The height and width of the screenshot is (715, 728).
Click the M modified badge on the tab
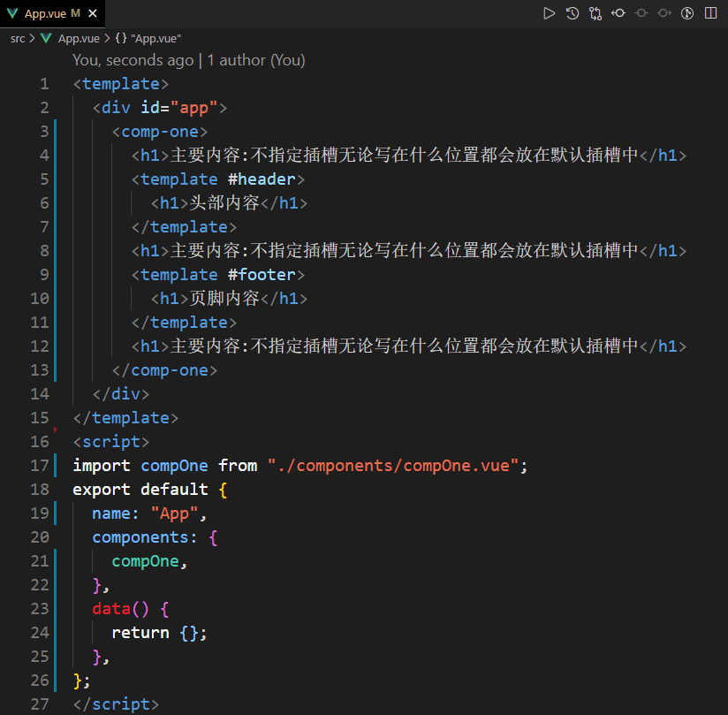[x=75, y=13]
